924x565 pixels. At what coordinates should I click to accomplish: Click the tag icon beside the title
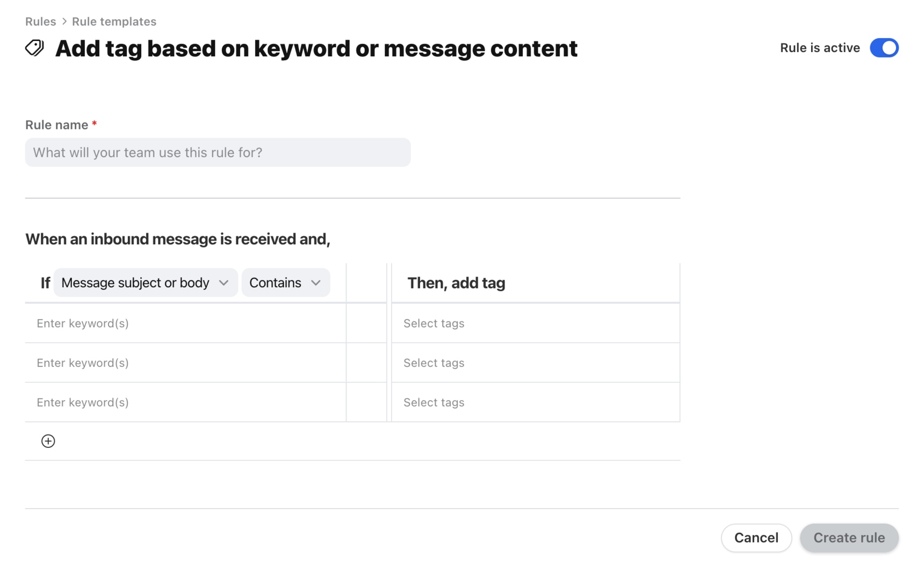pyautogui.click(x=35, y=48)
